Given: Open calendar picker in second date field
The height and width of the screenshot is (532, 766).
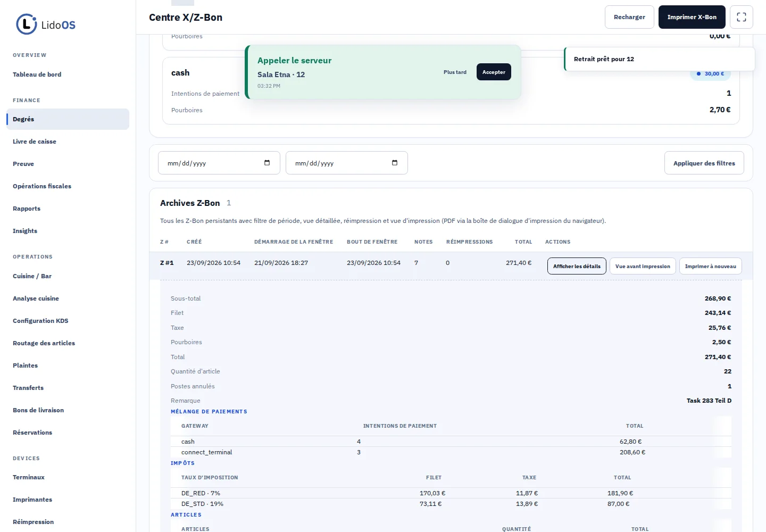Looking at the screenshot, I should coord(395,163).
